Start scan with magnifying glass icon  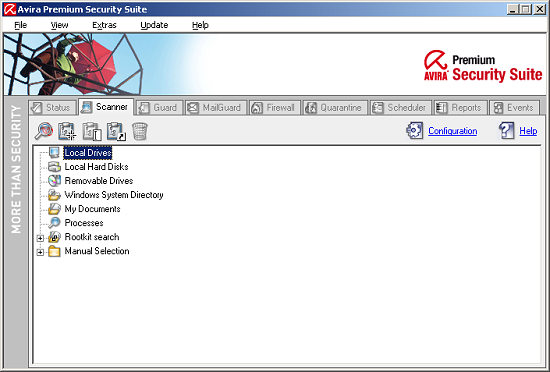click(44, 131)
